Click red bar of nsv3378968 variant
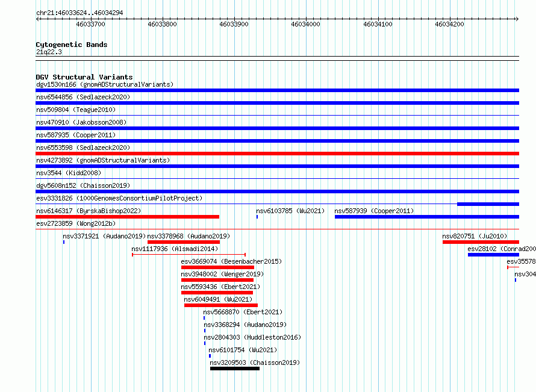The height and width of the screenshot is (392, 536). coord(184,242)
